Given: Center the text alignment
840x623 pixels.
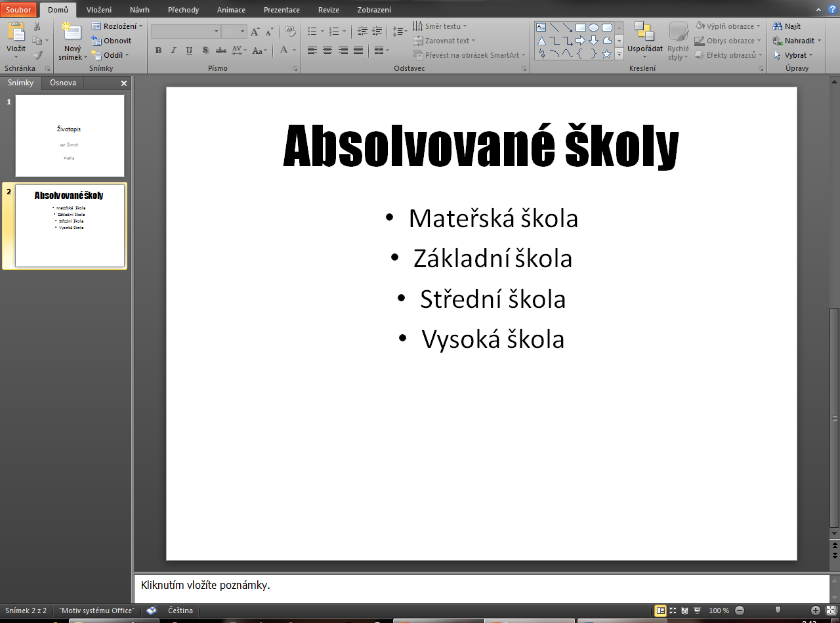Looking at the screenshot, I should pos(327,50).
